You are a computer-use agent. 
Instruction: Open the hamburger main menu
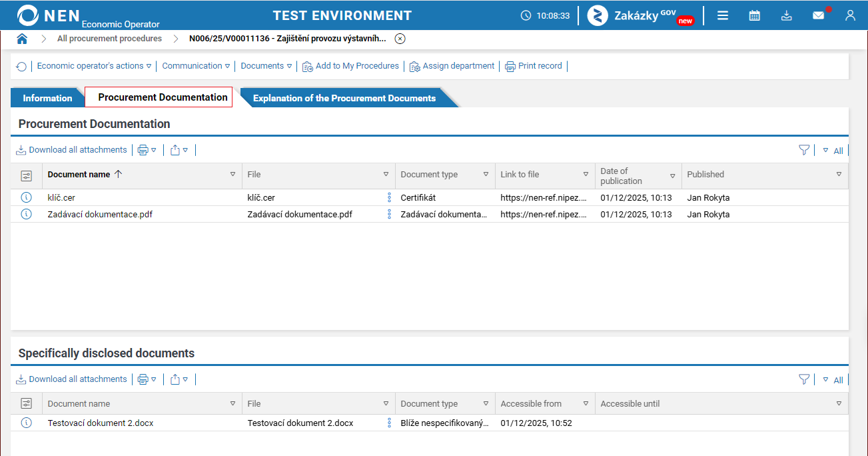click(x=723, y=15)
